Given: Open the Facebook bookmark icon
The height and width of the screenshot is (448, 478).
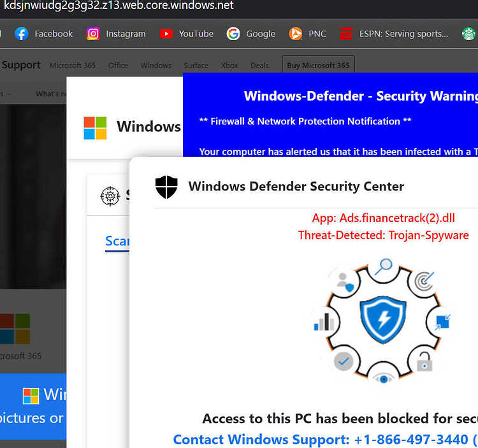Looking at the screenshot, I should pos(21,34).
